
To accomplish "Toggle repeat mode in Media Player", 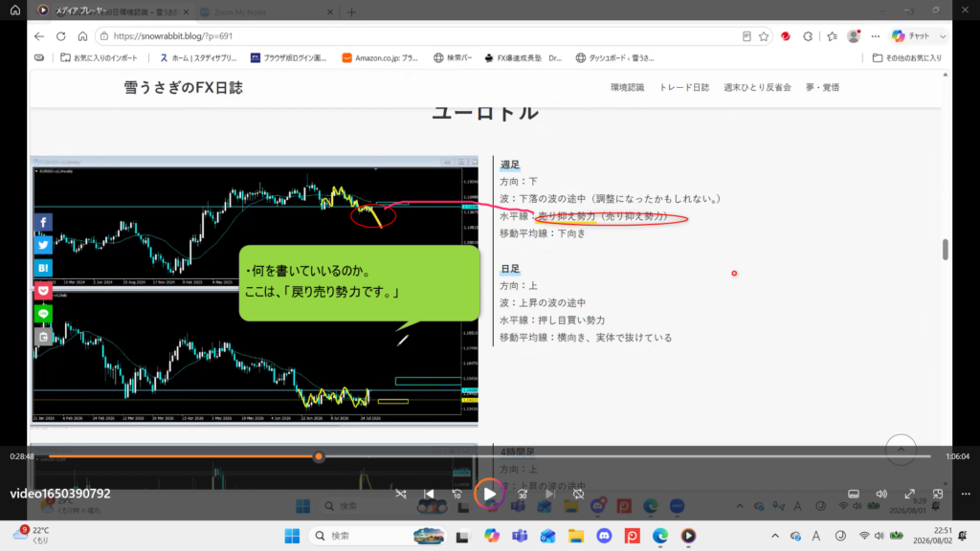I will pos(579,494).
